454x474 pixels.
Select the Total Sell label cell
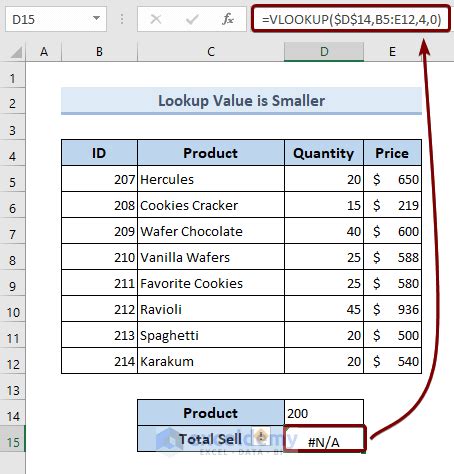click(211, 439)
